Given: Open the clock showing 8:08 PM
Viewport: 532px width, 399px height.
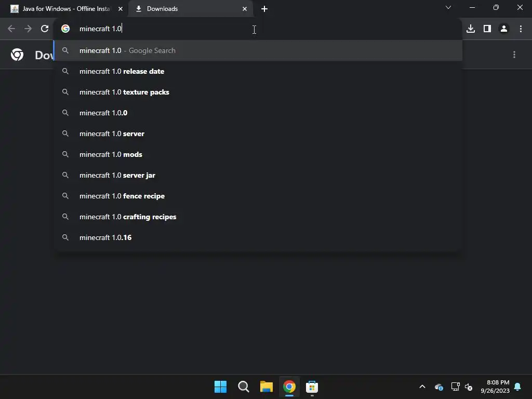Looking at the screenshot, I should 495,387.
